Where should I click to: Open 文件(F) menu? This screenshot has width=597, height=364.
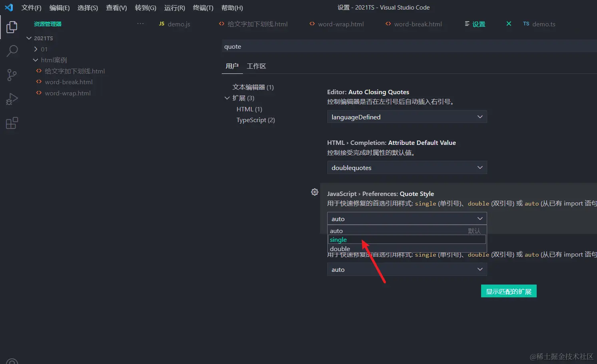tap(31, 8)
